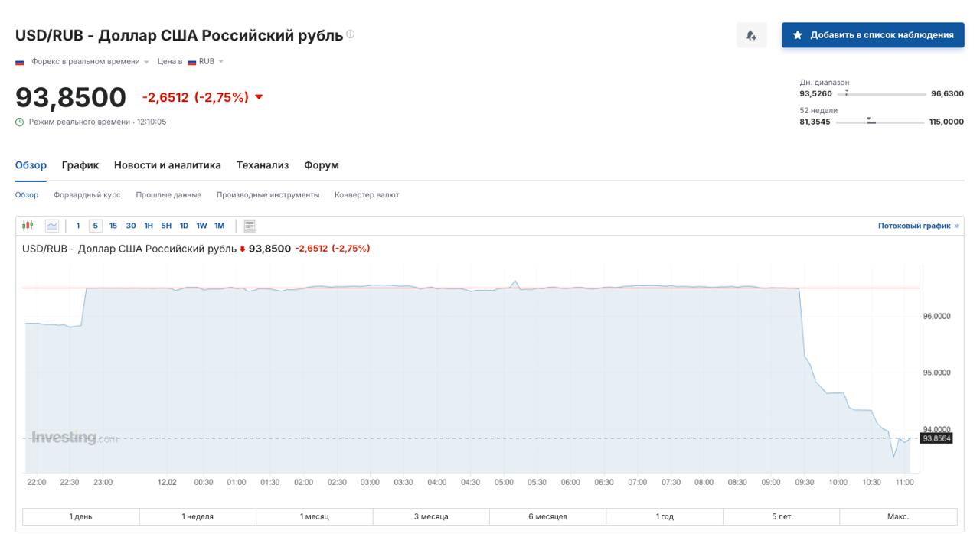This screenshot has width=980, height=534.
Task: Select the '1 месяц' chart period
Action: pos(314,517)
